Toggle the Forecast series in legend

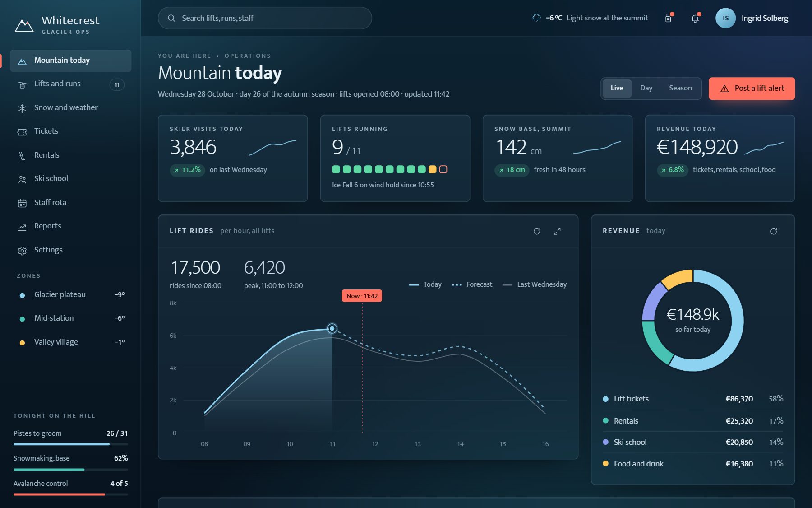point(472,284)
